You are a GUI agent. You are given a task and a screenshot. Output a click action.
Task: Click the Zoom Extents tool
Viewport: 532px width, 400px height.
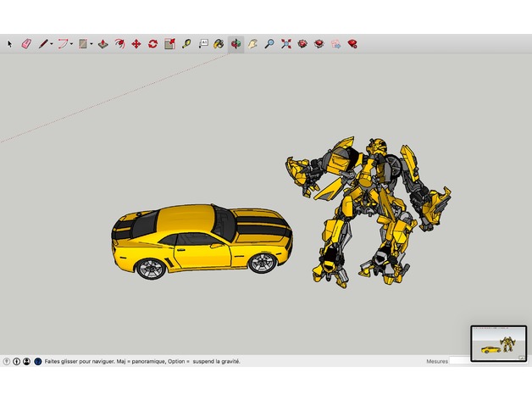[x=286, y=44]
